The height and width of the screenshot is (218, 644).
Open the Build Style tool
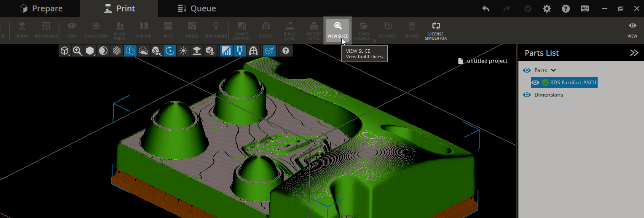pos(290,30)
